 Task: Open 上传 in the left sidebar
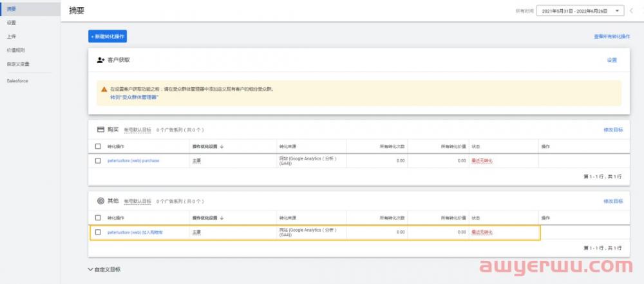(x=12, y=37)
